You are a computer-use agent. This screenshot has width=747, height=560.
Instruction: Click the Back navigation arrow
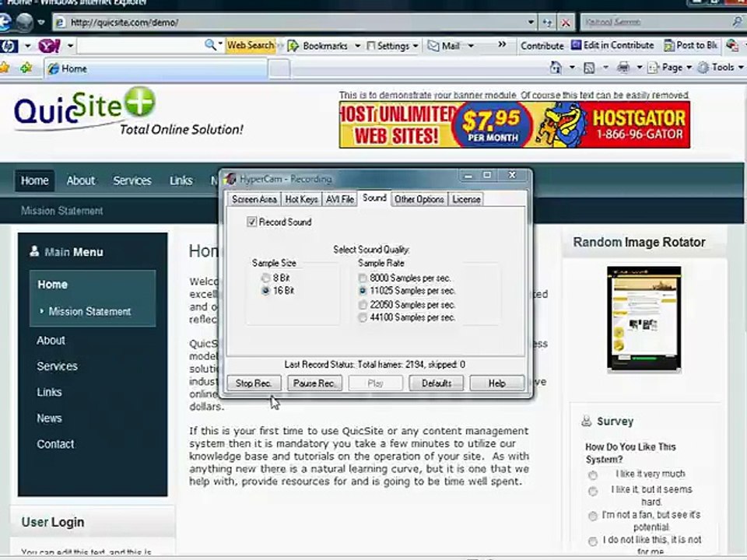point(5,22)
